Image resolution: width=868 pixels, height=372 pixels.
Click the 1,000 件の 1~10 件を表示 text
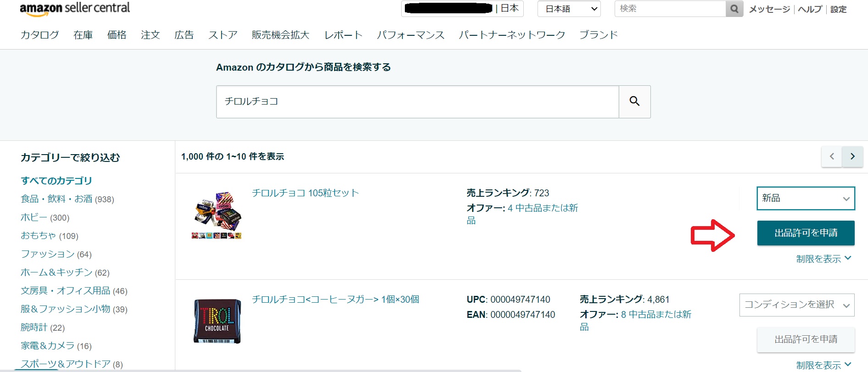tap(233, 156)
